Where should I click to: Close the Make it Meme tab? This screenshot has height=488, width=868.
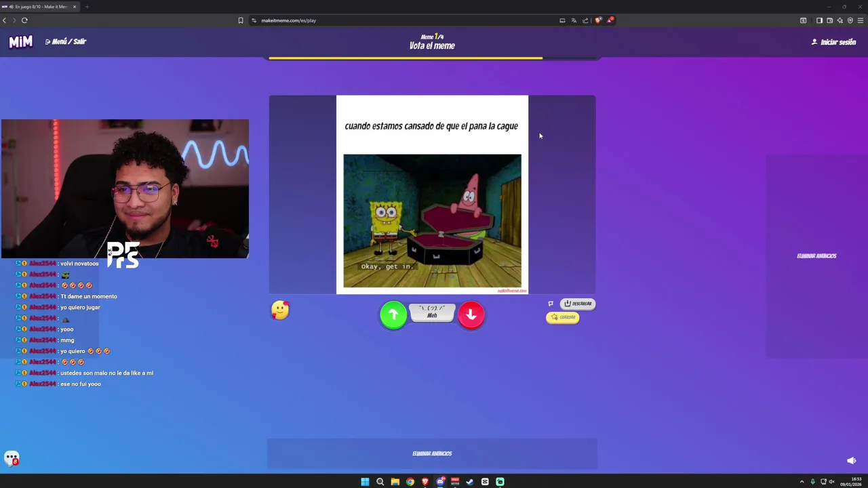tap(75, 7)
